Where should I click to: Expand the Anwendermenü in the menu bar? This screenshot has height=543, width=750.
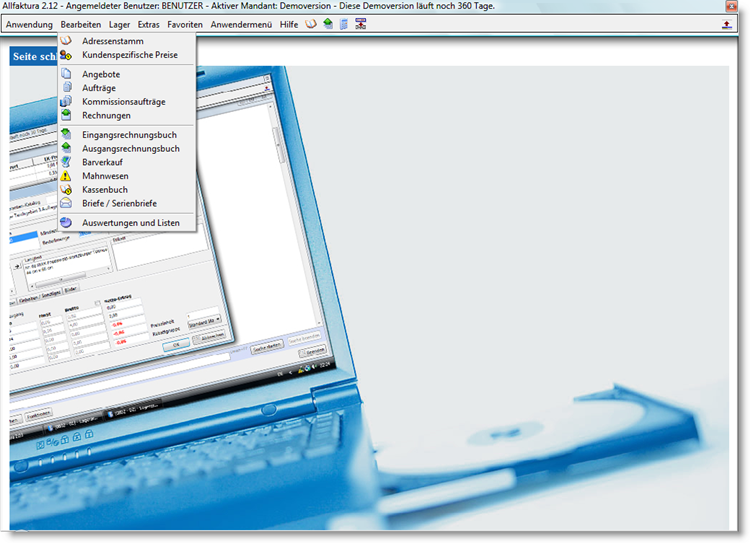(242, 24)
